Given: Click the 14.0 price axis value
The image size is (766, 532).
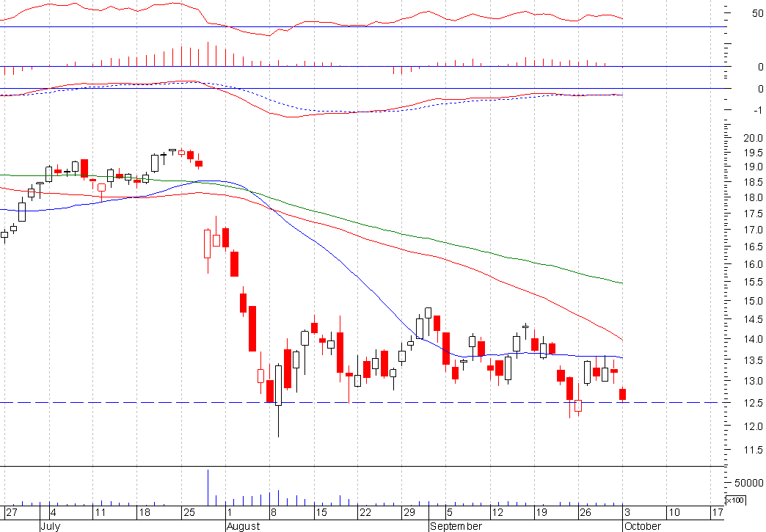Looking at the screenshot, I should point(753,340).
